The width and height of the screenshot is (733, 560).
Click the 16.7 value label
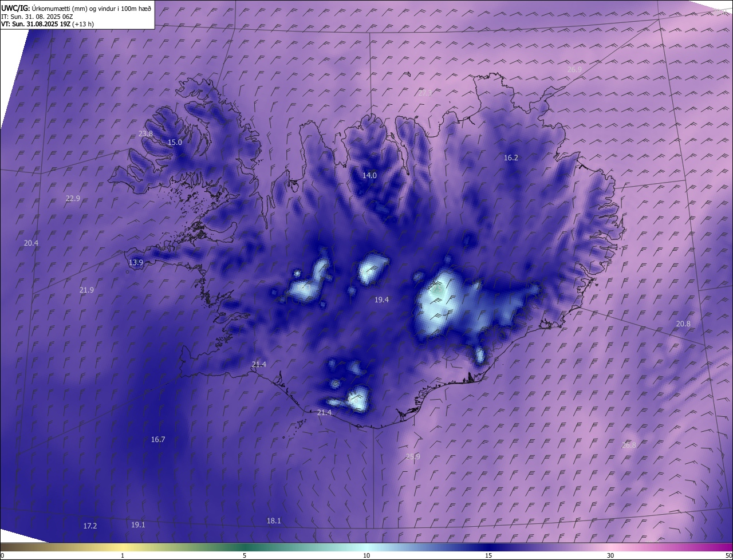click(158, 439)
